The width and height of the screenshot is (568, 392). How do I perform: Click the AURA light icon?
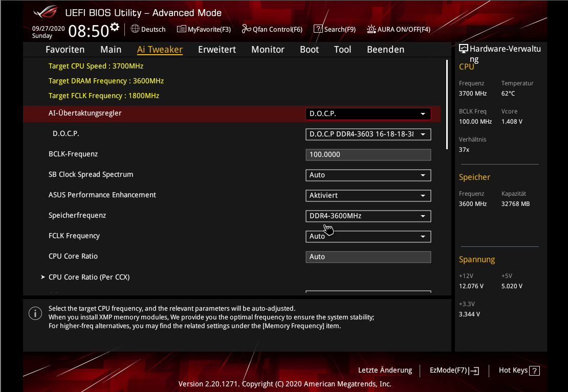pos(372,29)
